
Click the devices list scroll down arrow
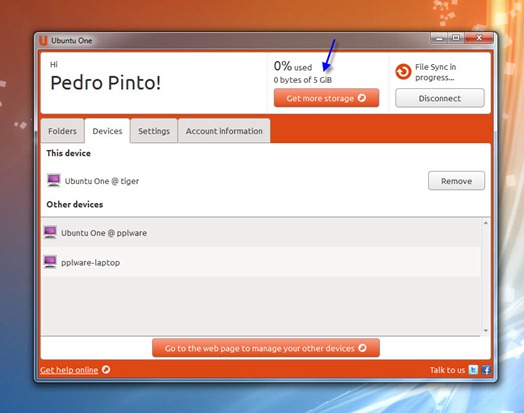click(x=486, y=330)
